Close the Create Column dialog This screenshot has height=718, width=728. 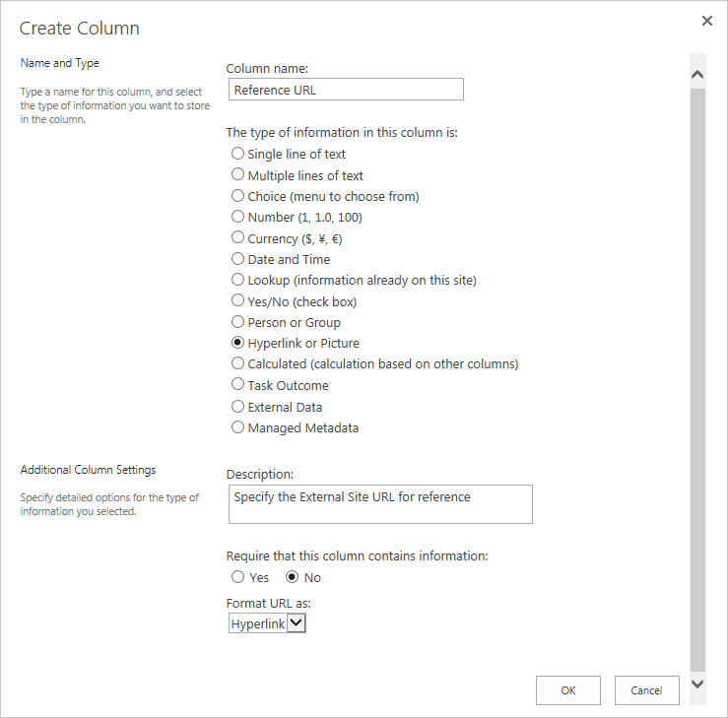coord(706,21)
